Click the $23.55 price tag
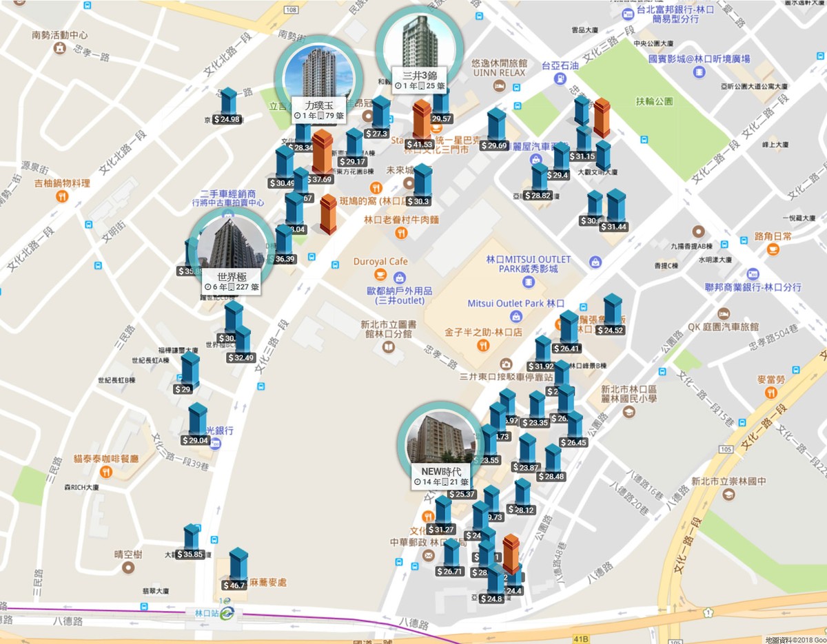Image resolution: width=827 pixels, height=644 pixels. tap(487, 461)
